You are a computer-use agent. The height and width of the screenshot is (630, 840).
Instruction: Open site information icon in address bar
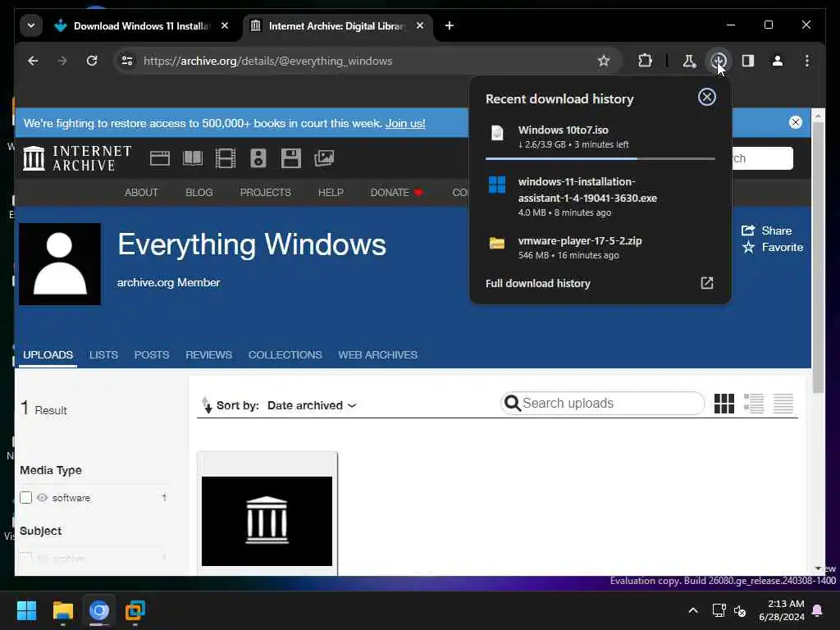[x=127, y=61]
